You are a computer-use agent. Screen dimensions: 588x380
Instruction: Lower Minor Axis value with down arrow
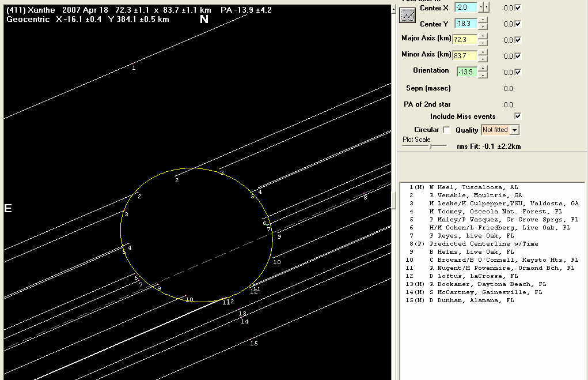[x=483, y=59]
